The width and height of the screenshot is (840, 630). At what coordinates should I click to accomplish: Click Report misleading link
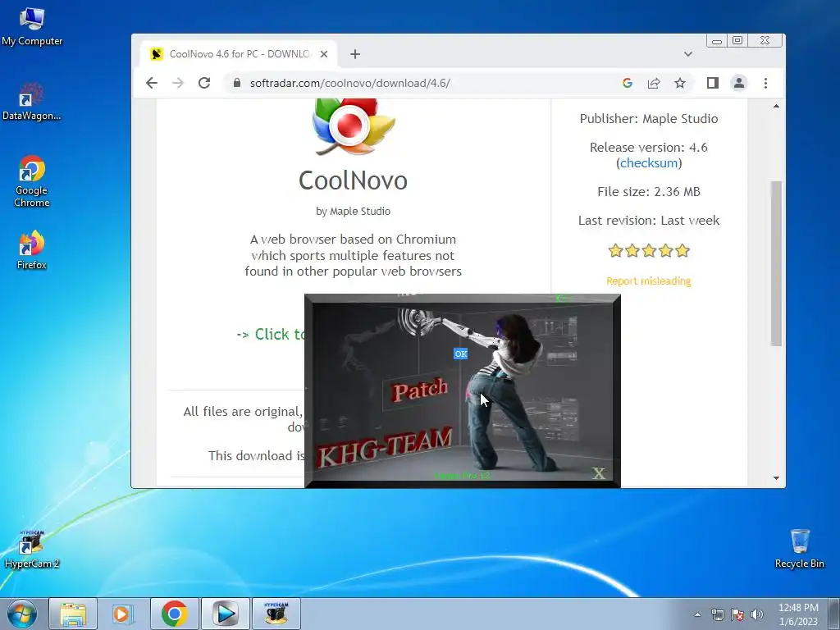tap(649, 281)
